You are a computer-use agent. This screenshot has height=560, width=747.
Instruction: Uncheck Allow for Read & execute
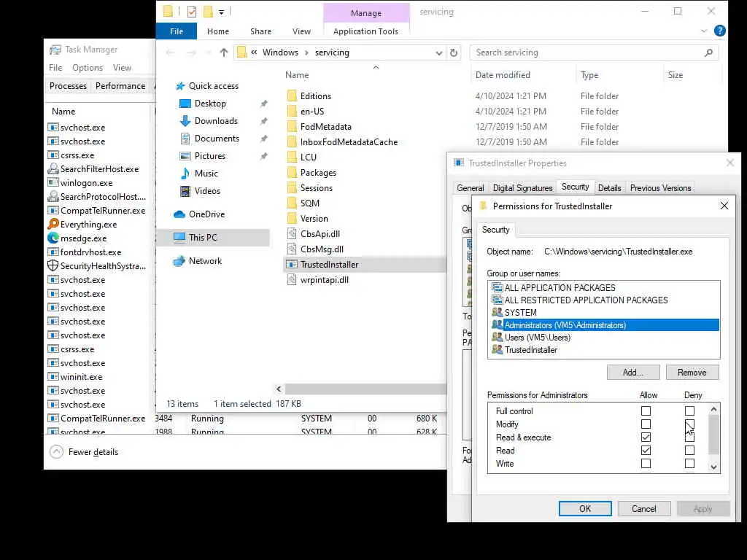[646, 437]
